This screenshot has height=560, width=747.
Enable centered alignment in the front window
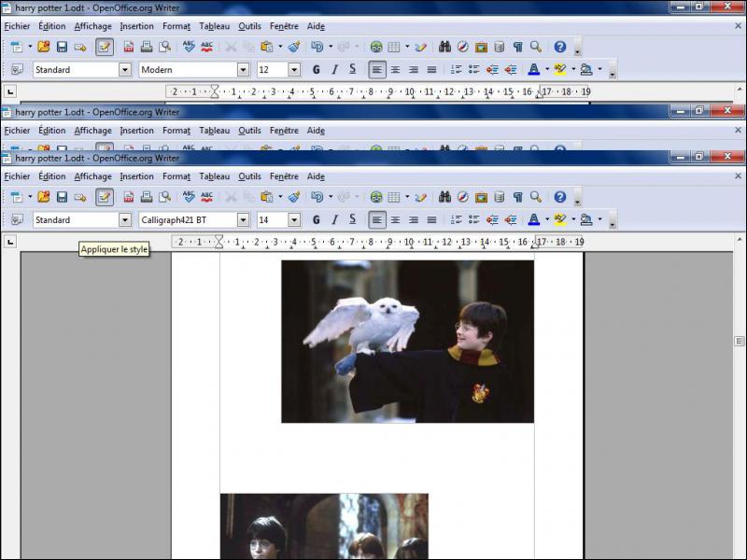coord(395,219)
